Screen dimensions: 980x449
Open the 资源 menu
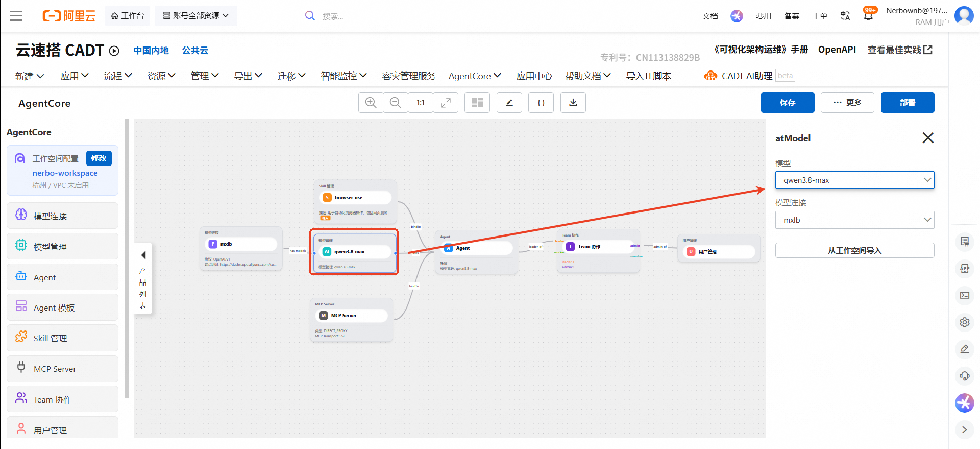[x=161, y=76]
